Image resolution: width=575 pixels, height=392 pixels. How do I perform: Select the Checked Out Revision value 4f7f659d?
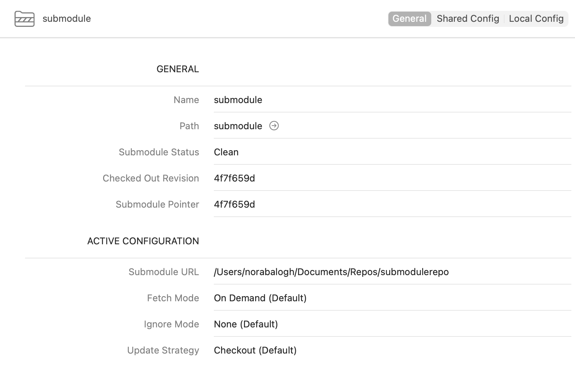pos(235,178)
